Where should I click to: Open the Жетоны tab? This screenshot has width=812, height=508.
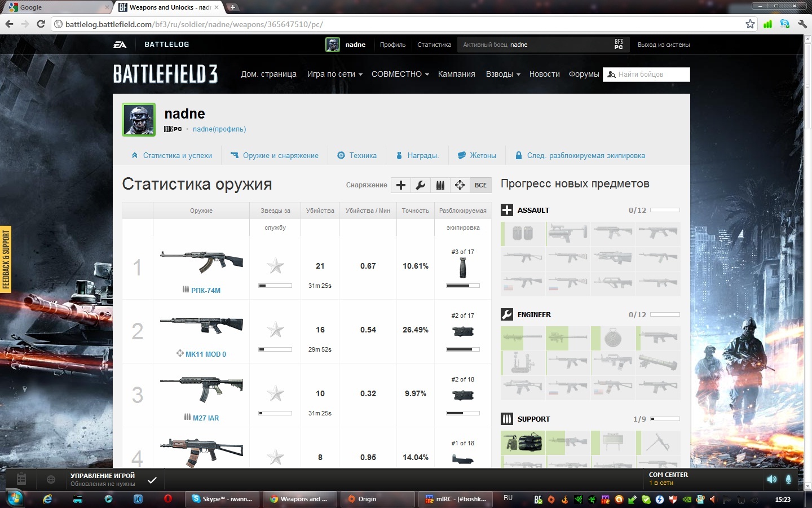point(477,155)
